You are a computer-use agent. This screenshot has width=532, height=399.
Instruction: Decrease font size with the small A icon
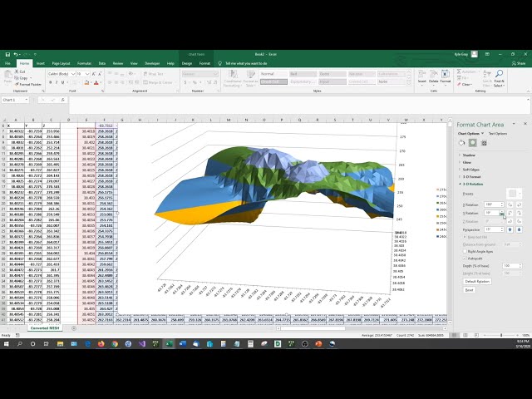tap(100, 74)
